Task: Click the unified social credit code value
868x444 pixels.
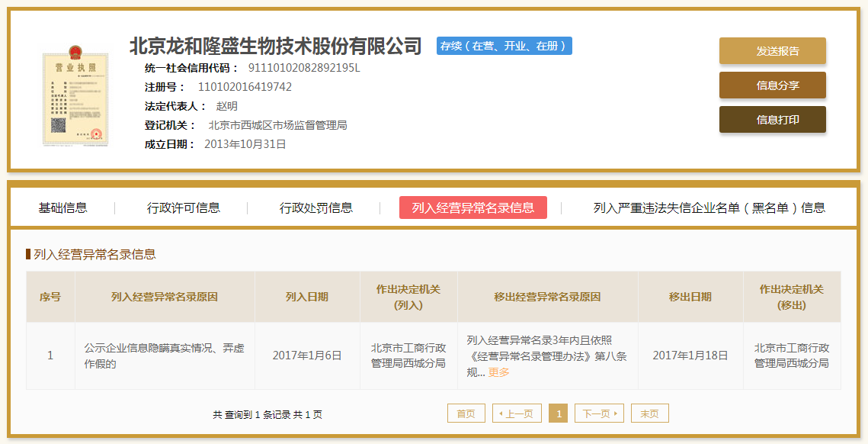Action: [303, 68]
